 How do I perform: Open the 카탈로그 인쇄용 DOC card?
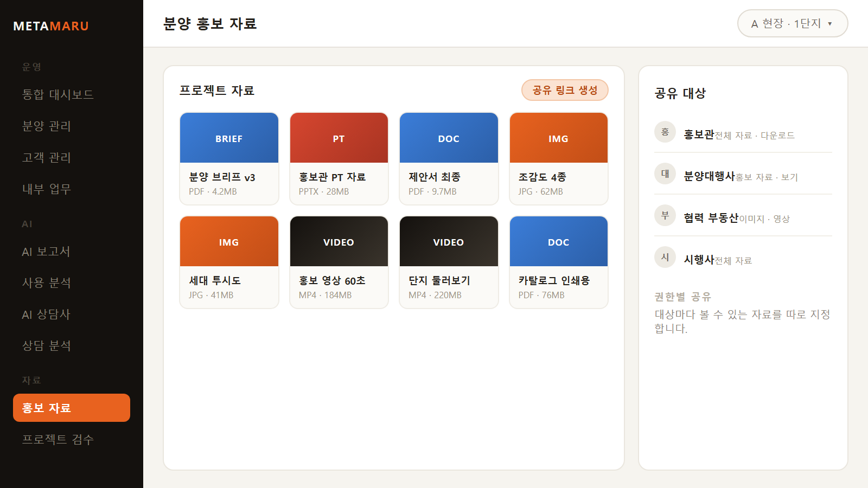[x=559, y=262]
